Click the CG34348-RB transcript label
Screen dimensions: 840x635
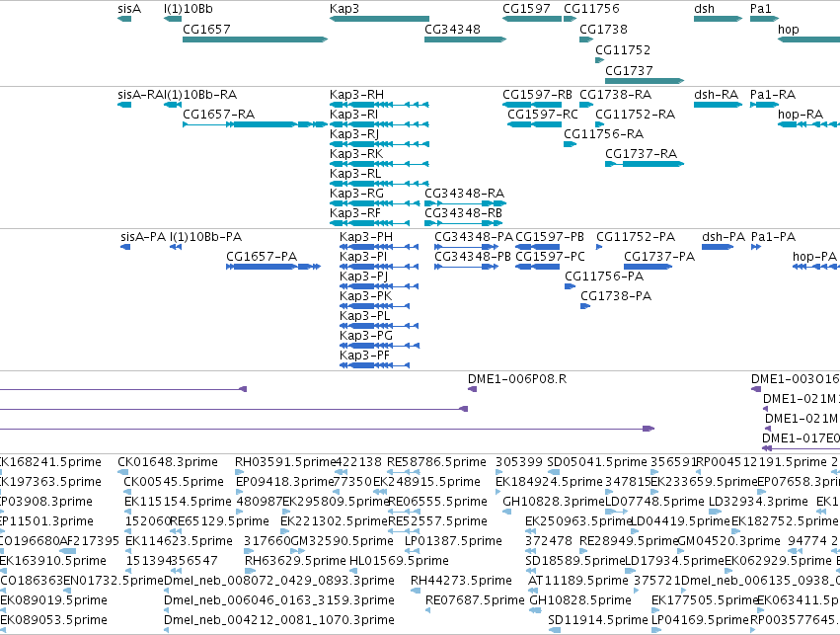(x=463, y=212)
